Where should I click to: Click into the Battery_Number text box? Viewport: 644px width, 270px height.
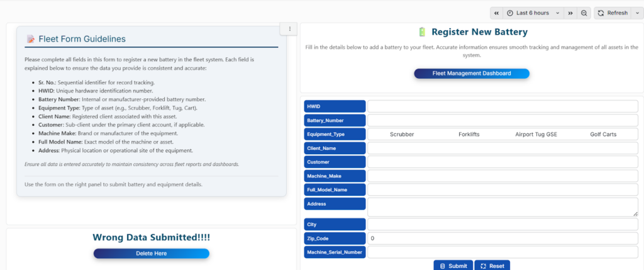pos(502,120)
